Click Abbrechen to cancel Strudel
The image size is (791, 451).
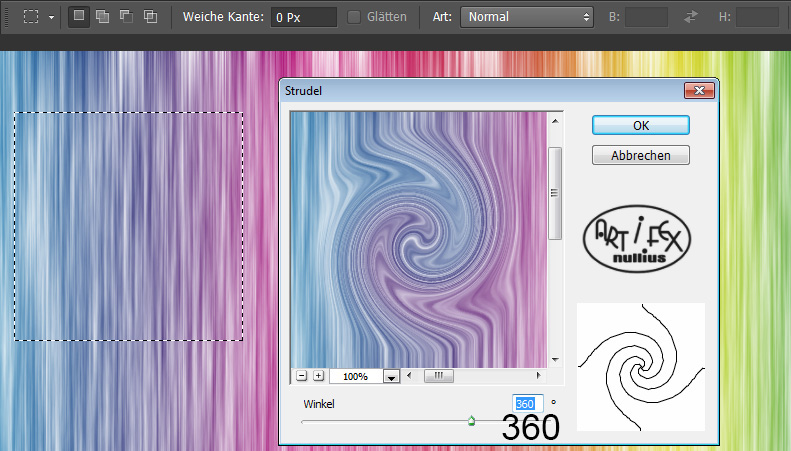point(641,155)
